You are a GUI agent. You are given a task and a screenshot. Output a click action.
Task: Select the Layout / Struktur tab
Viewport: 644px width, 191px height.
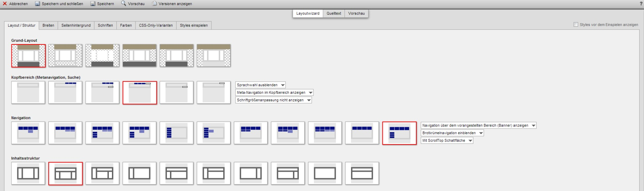click(x=21, y=26)
